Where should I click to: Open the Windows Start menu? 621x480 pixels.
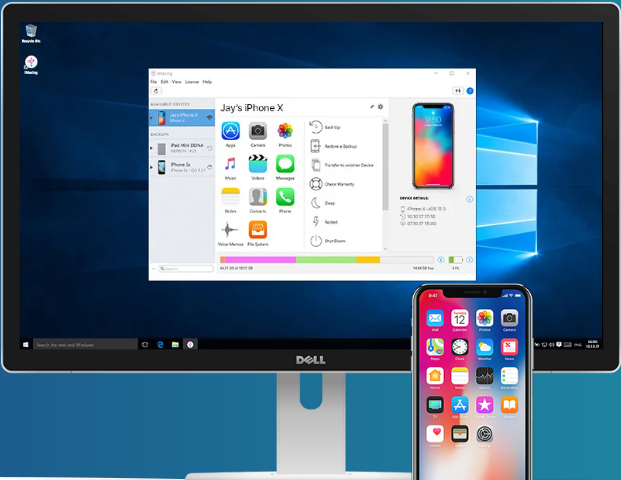click(x=26, y=345)
